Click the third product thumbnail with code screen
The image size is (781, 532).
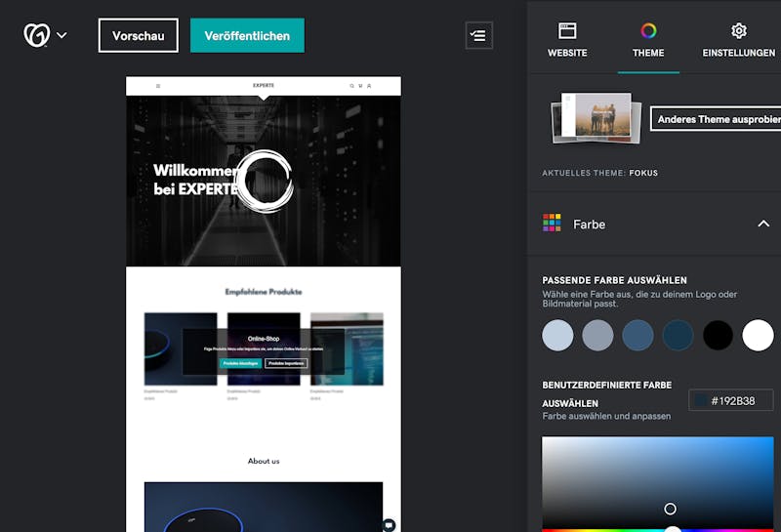point(347,348)
